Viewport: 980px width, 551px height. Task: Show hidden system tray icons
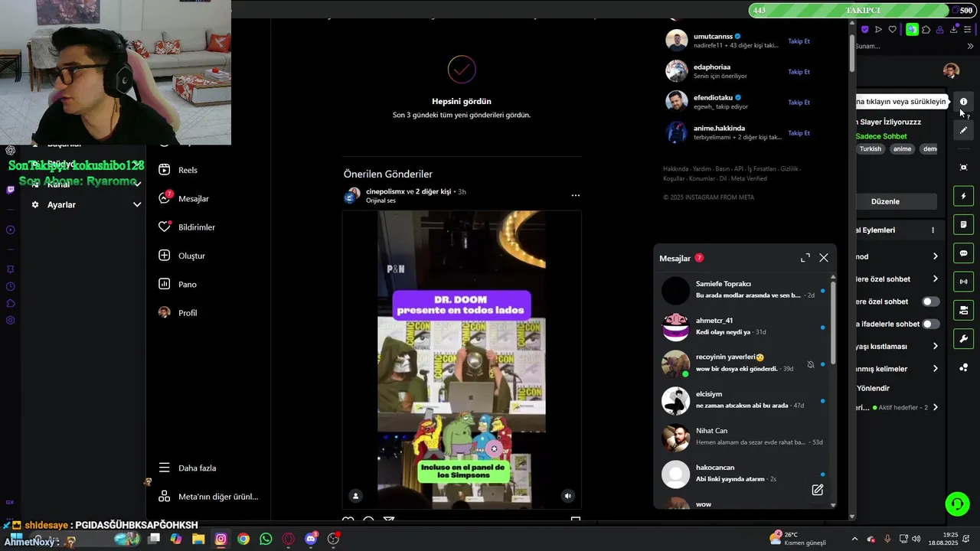(x=855, y=539)
